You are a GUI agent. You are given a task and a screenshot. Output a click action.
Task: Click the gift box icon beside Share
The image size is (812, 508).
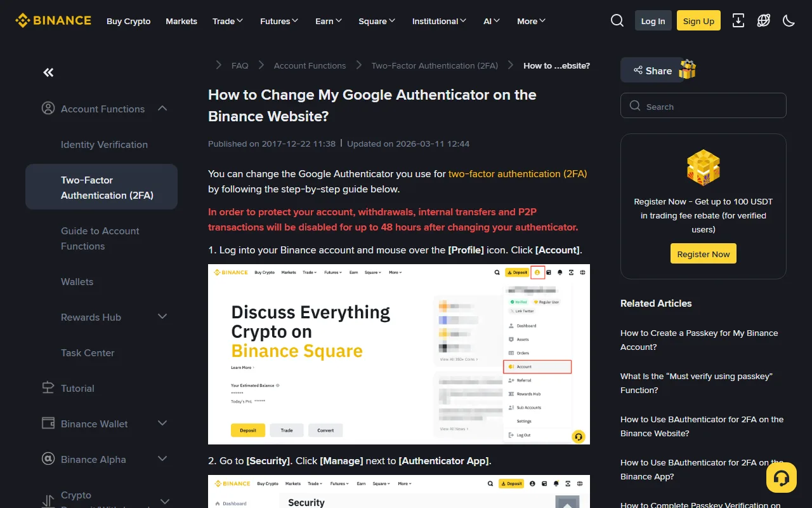tap(688, 69)
